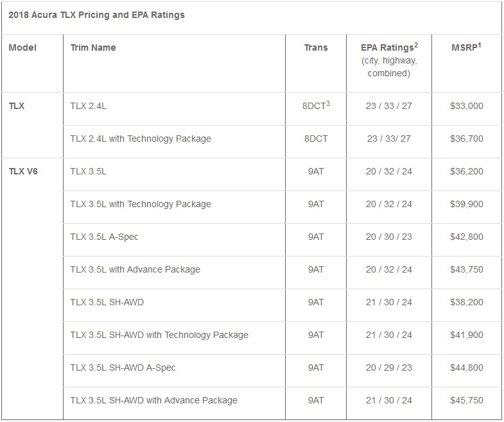This screenshot has height=422, width=504.
Task: Select the 'Trans' column header
Action: [315, 47]
